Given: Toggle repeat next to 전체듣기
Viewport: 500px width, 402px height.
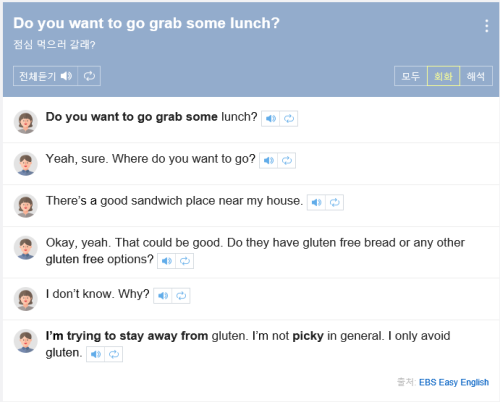Looking at the screenshot, I should pyautogui.click(x=89, y=76).
